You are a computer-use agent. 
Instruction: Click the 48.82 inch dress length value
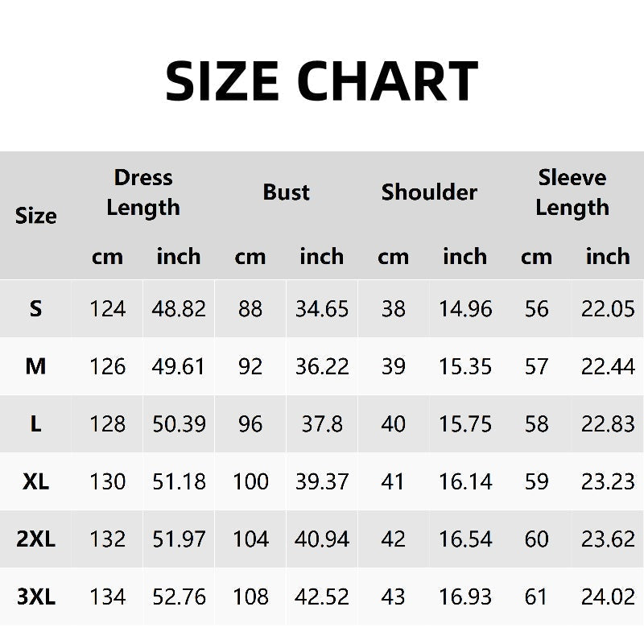coord(179,308)
